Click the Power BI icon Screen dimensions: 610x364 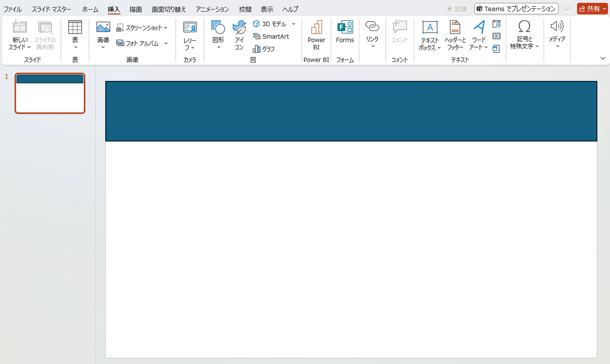[x=317, y=27]
